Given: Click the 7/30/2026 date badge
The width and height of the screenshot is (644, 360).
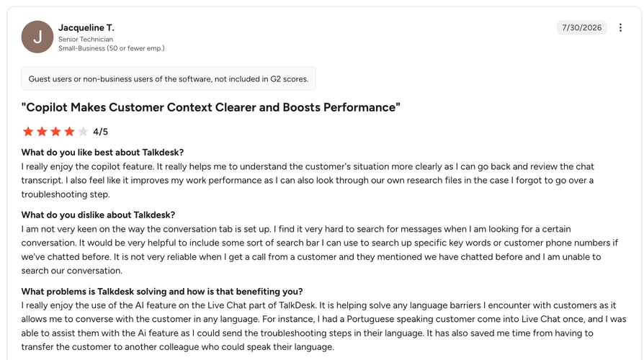Looking at the screenshot, I should (581, 27).
